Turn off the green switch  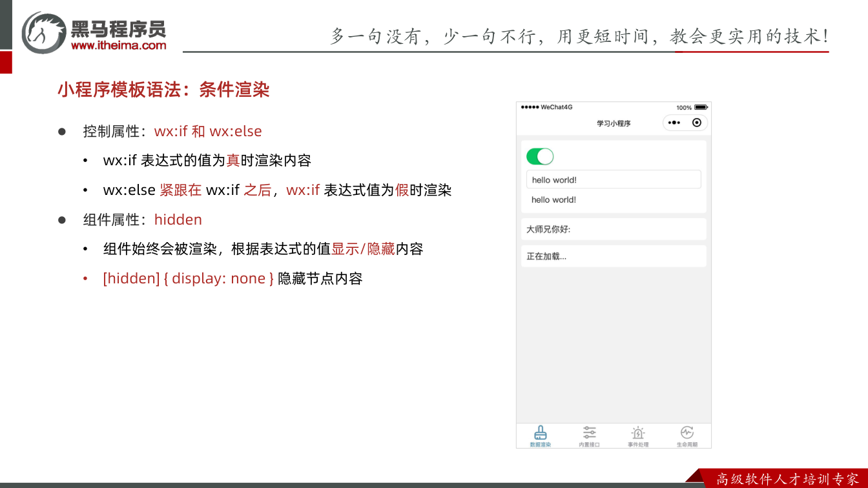click(x=540, y=156)
